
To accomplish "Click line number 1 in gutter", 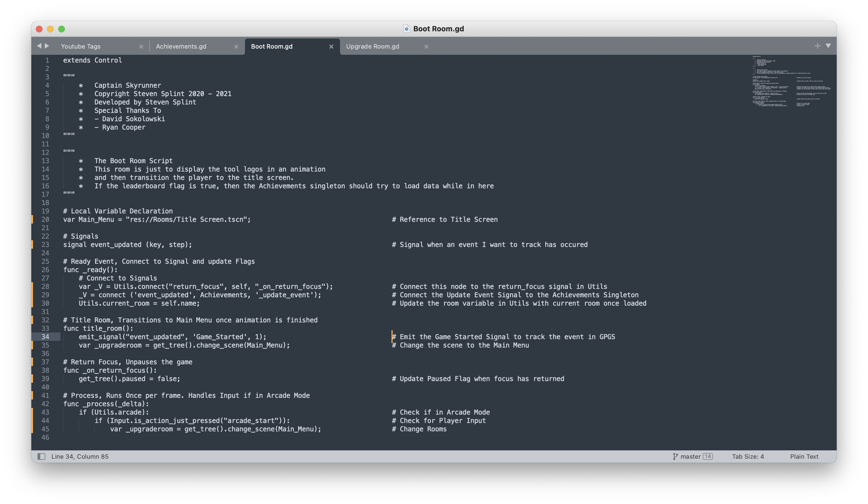I will (x=47, y=60).
